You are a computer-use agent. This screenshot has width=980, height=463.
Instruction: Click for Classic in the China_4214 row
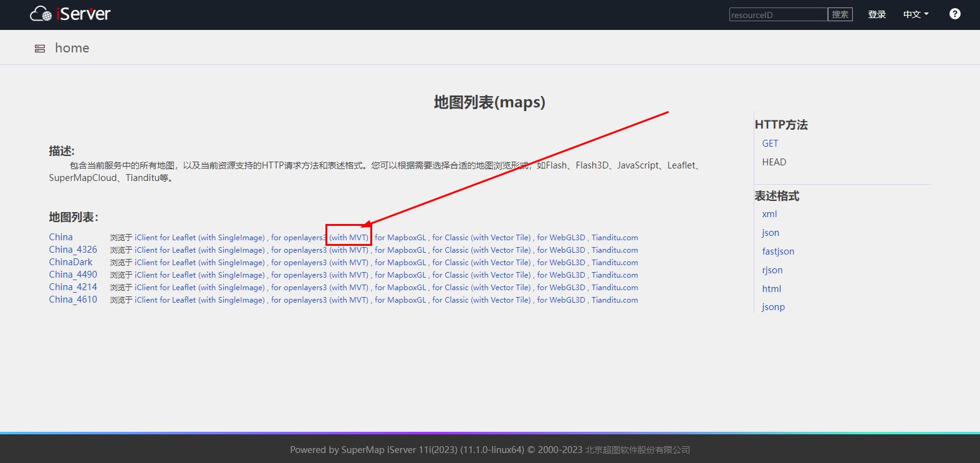[450, 288]
